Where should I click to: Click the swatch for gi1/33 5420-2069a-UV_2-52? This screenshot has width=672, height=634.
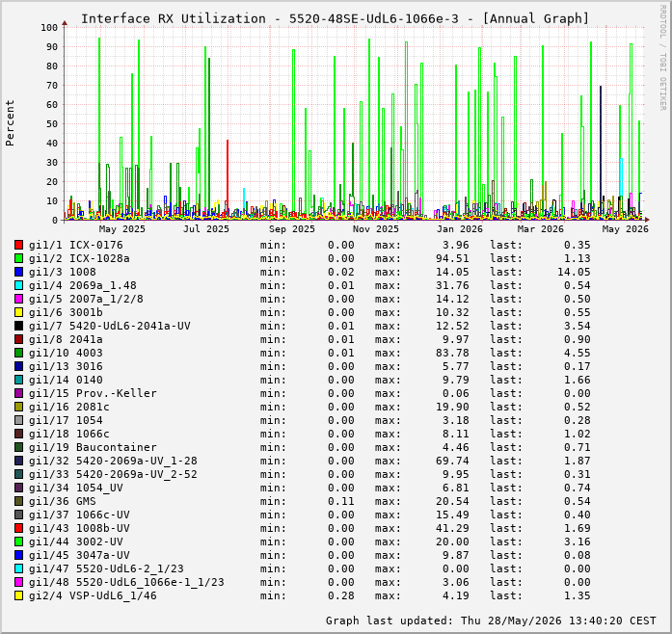[x=18, y=474]
